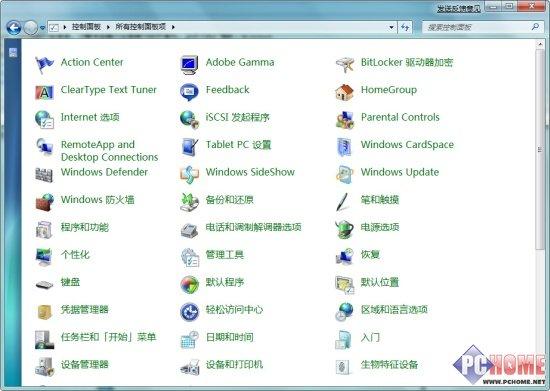Screen dimensions: 550x391
Task: Click the 键盘 keyboard icon
Action: (x=44, y=284)
